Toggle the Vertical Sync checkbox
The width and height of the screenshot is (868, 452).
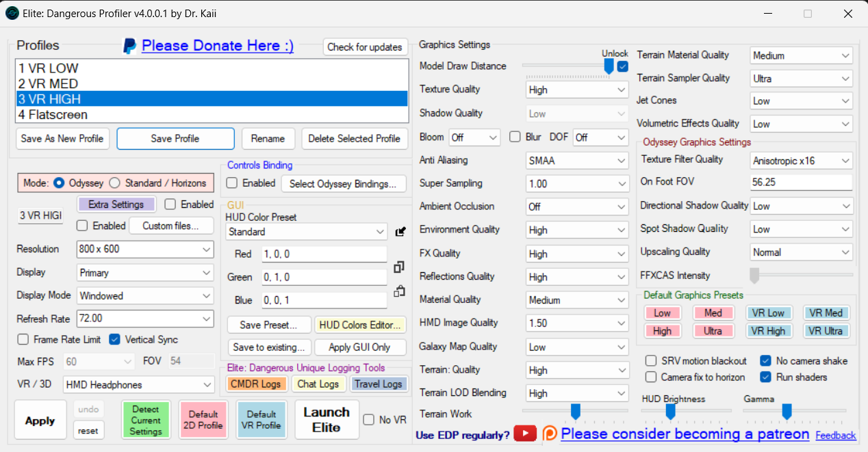114,339
